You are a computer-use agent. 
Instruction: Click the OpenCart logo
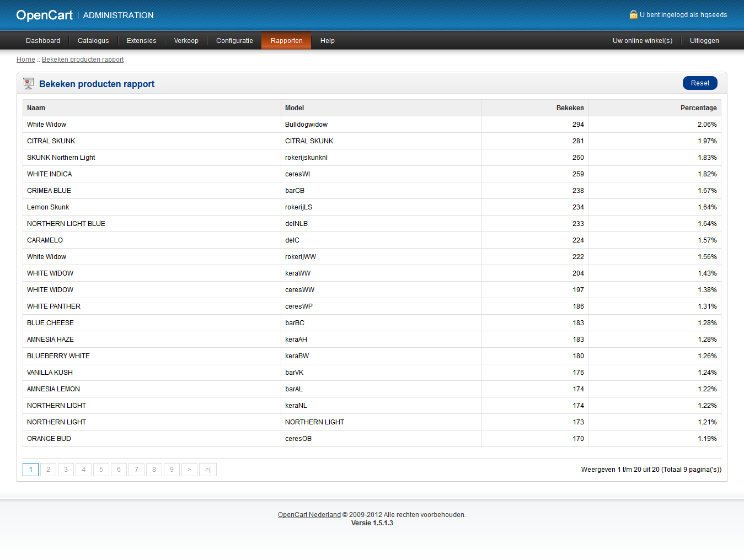44,15
